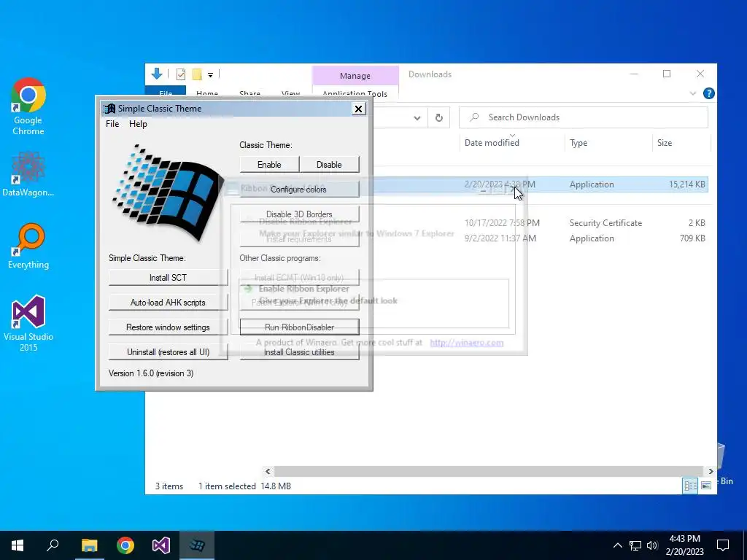This screenshot has width=747, height=560.
Task: Click Install SCT button
Action: (x=169, y=278)
